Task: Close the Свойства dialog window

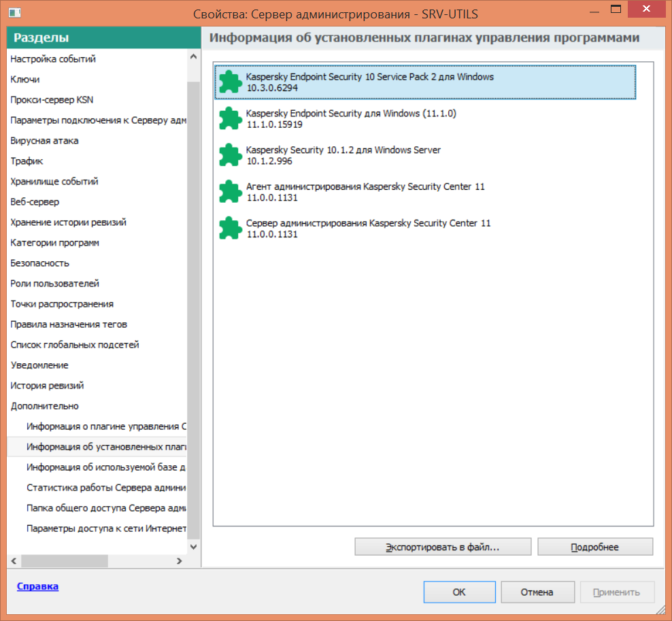Action: [646, 9]
